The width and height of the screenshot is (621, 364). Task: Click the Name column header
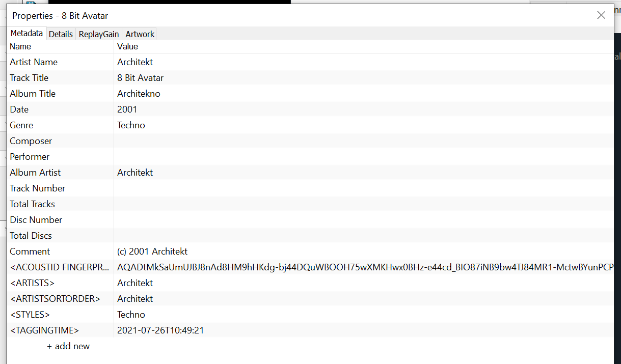(x=20, y=46)
